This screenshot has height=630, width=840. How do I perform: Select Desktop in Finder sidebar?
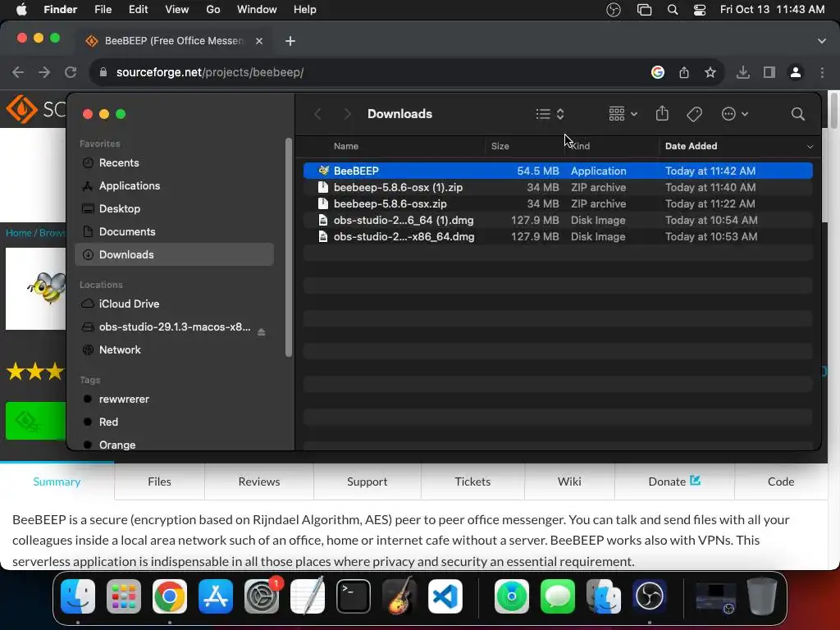174,209
